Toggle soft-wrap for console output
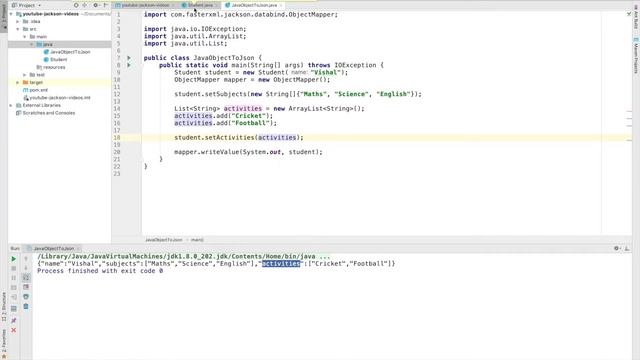The height and width of the screenshot is (360, 640). coord(26,278)
